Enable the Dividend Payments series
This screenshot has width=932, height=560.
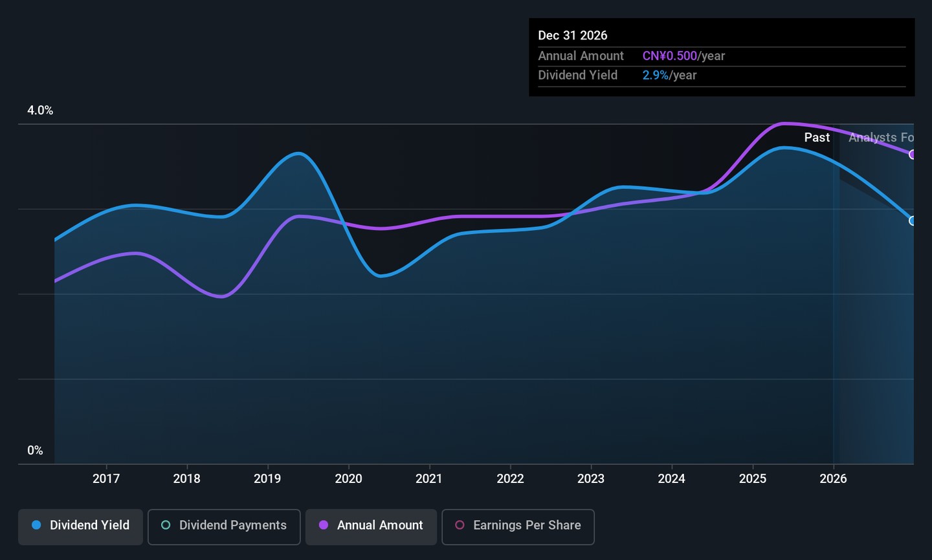[x=224, y=526]
